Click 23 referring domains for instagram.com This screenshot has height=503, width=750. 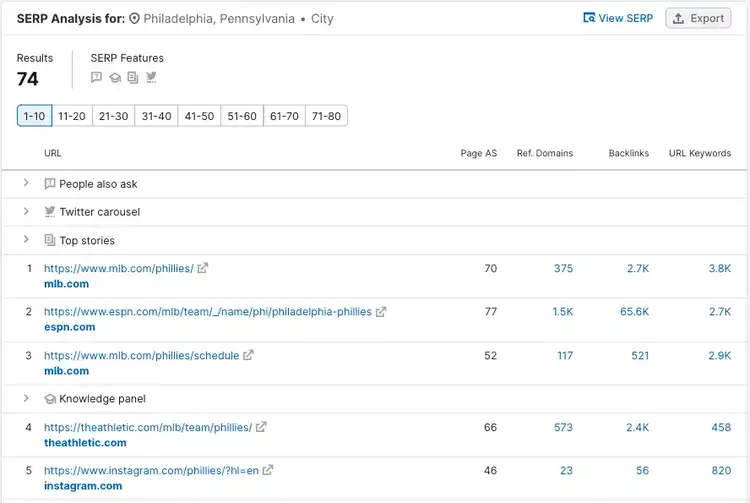pos(566,470)
